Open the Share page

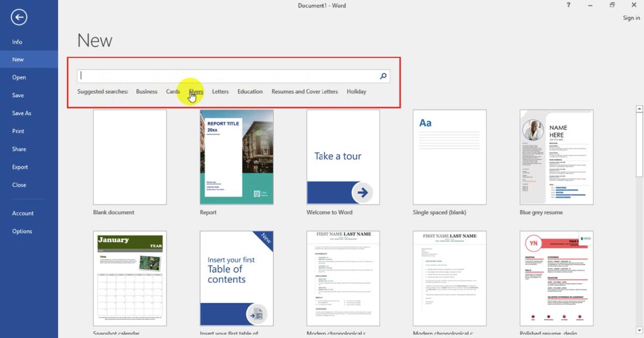tap(29, 149)
